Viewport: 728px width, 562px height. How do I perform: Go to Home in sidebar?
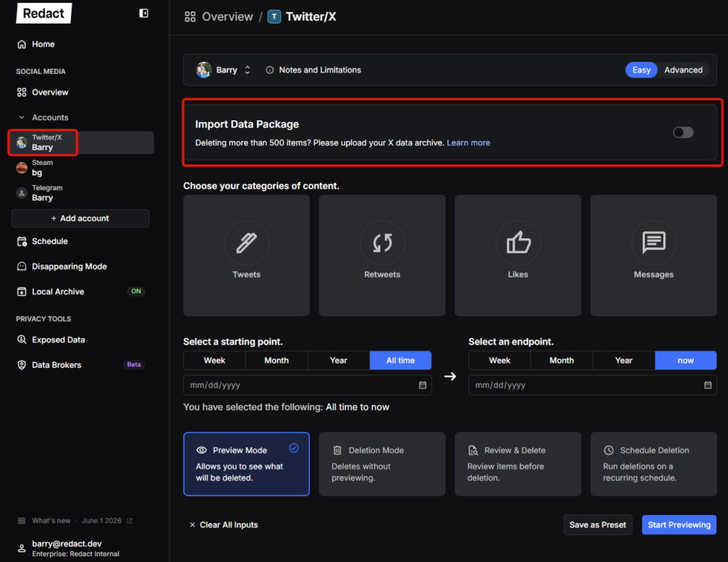coord(43,44)
